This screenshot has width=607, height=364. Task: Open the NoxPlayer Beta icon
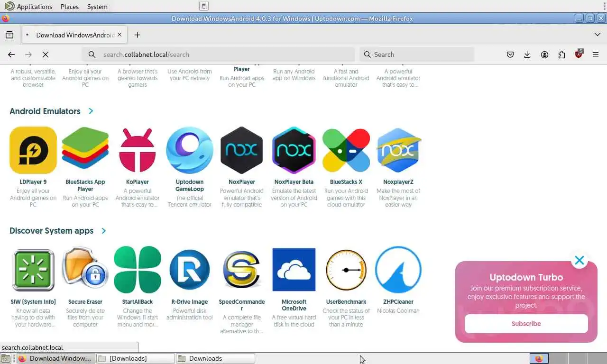[294, 150]
